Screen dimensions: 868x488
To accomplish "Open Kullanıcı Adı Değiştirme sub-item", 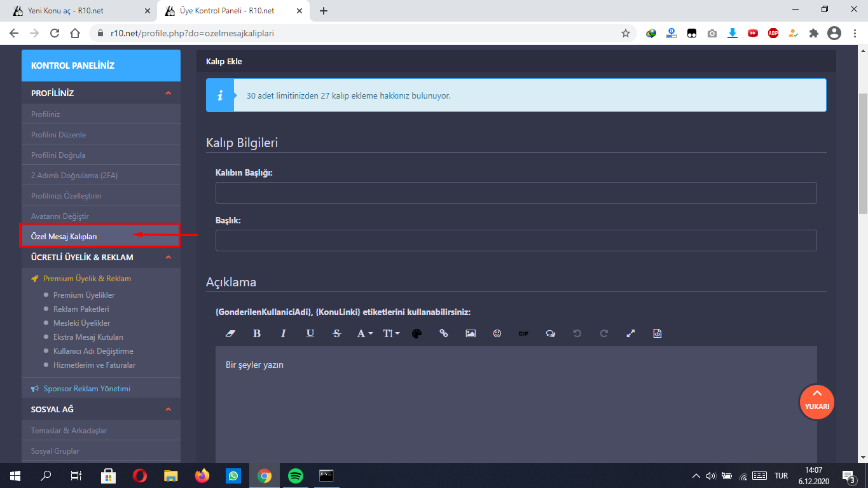I will coord(93,351).
